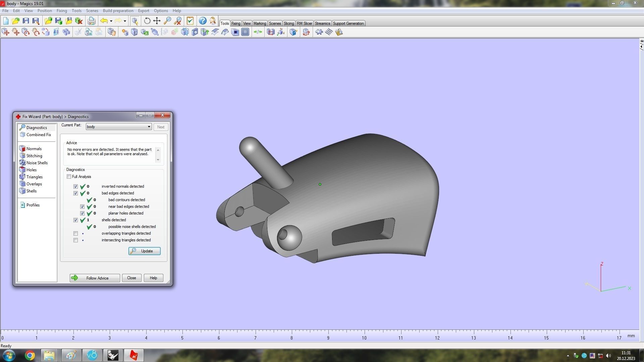Select Noise Shells in wizard sidebar
The image size is (644, 362).
pos(37,163)
